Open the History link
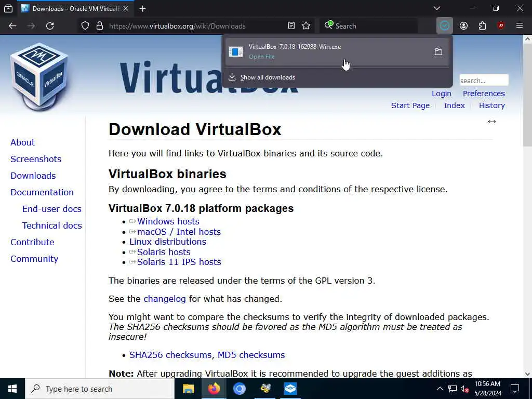532x399 pixels. click(491, 105)
